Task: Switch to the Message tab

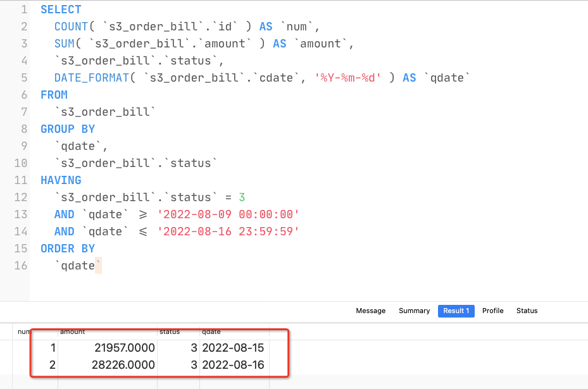Action: [x=370, y=311]
